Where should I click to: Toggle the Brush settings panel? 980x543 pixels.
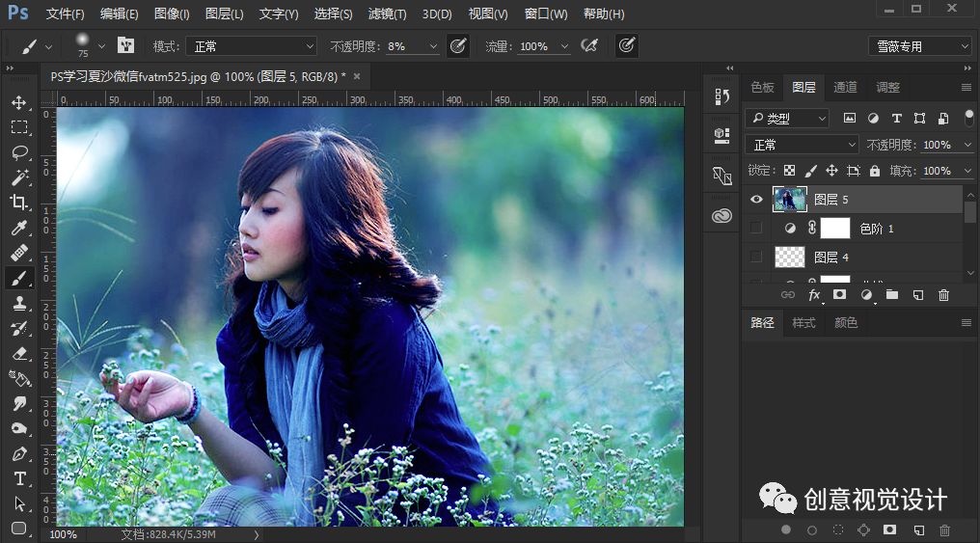[125, 45]
